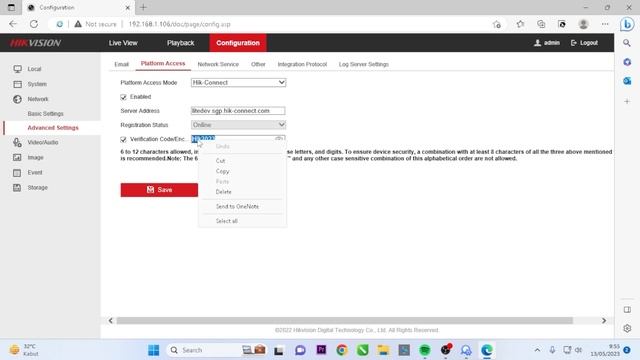This screenshot has height=360, width=640.
Task: Open the Configuration page
Action: tap(238, 43)
